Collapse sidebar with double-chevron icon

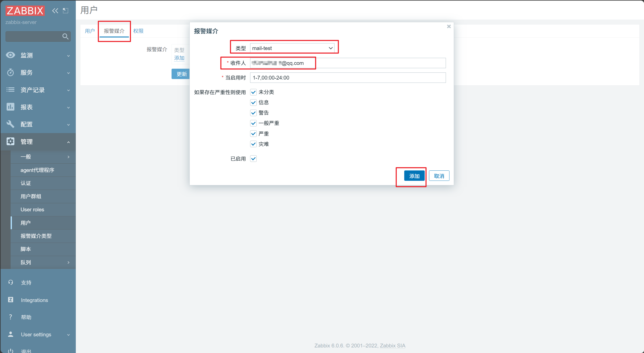coord(55,11)
